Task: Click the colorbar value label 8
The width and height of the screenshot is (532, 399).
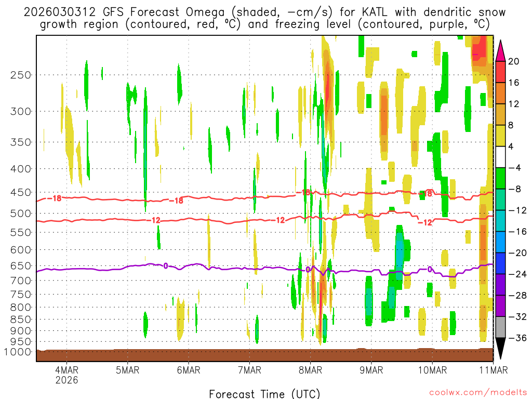Action: point(511,125)
